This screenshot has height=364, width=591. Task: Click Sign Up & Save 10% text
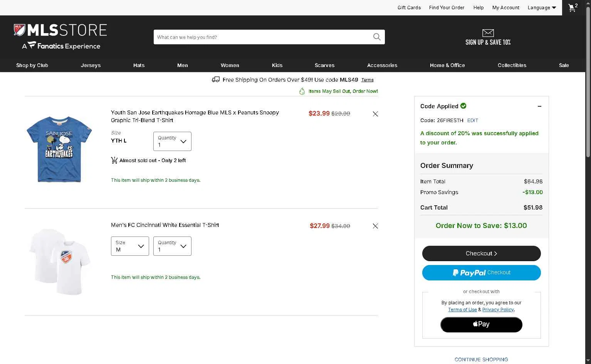488,42
